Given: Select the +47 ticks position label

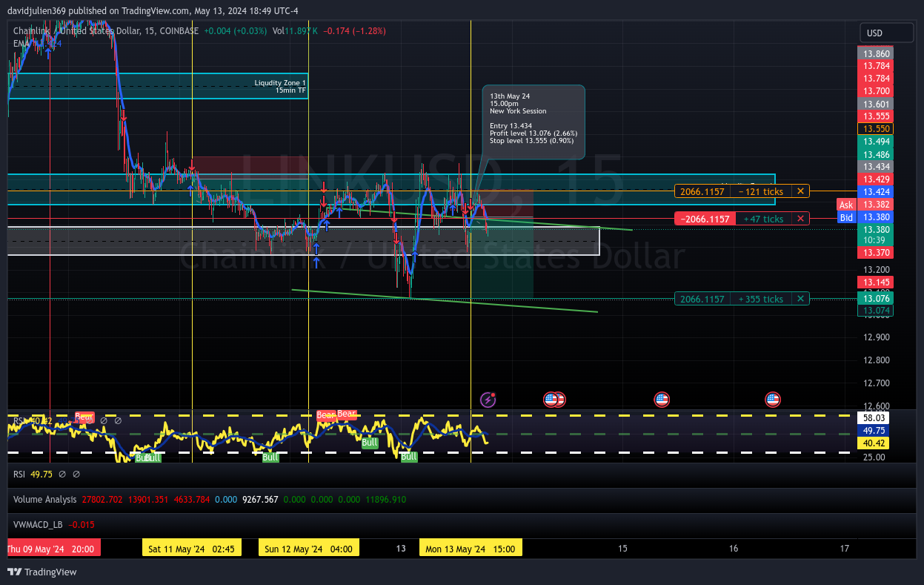Looking at the screenshot, I should point(762,219).
